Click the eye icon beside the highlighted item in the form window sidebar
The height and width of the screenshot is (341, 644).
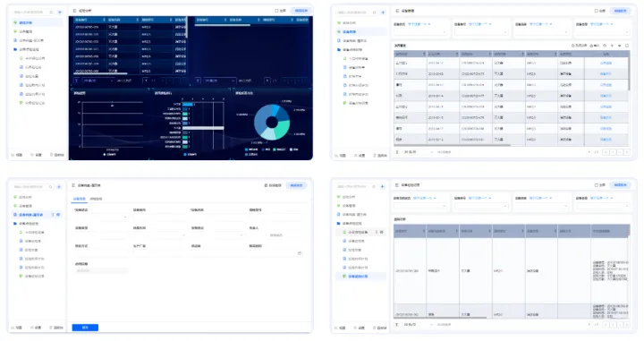[x=58, y=215]
